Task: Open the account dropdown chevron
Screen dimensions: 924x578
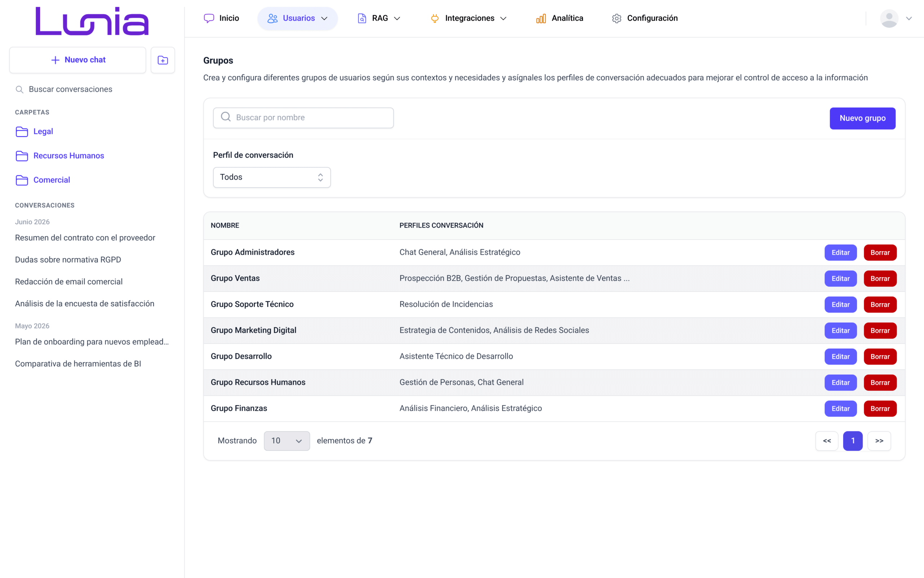Action: [909, 18]
